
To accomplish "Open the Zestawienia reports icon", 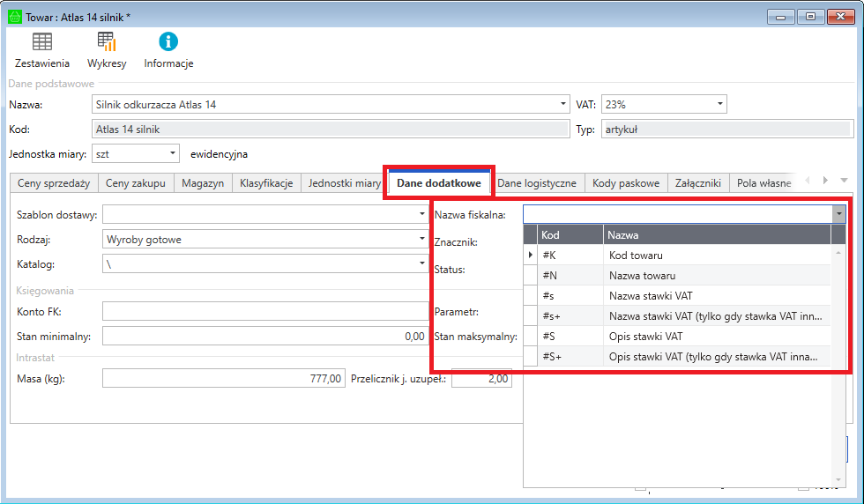I will click(41, 42).
